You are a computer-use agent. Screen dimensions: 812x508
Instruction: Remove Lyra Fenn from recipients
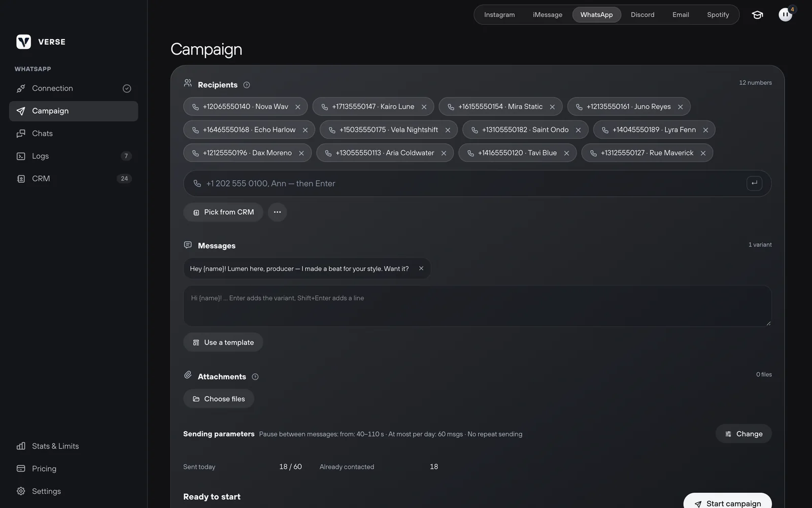pos(705,130)
